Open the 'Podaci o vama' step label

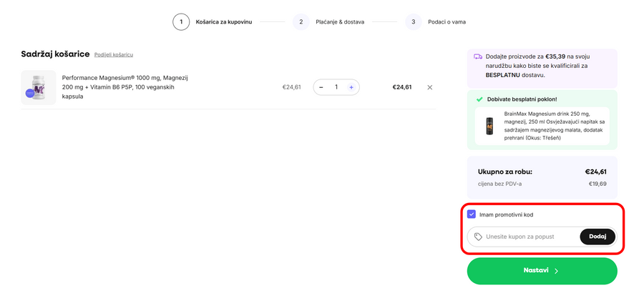[x=447, y=22]
